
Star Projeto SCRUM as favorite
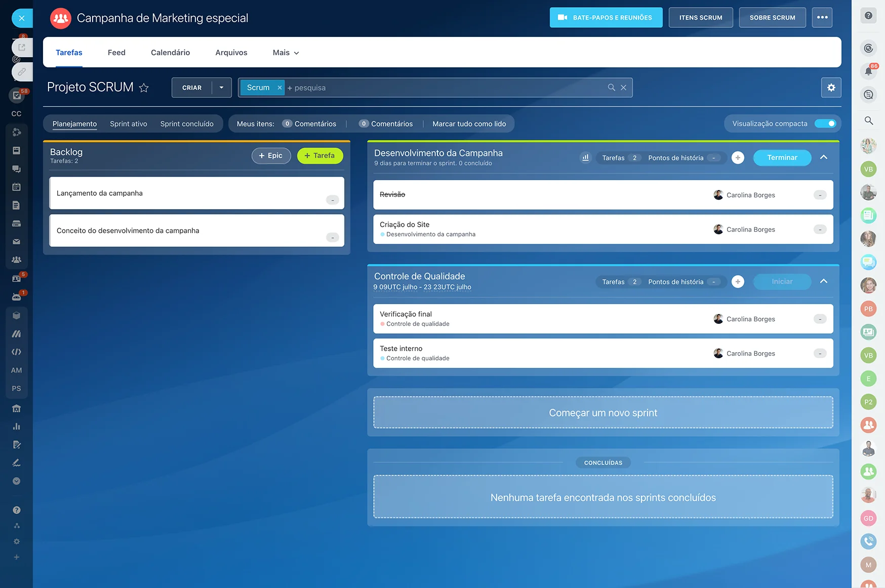click(x=144, y=88)
